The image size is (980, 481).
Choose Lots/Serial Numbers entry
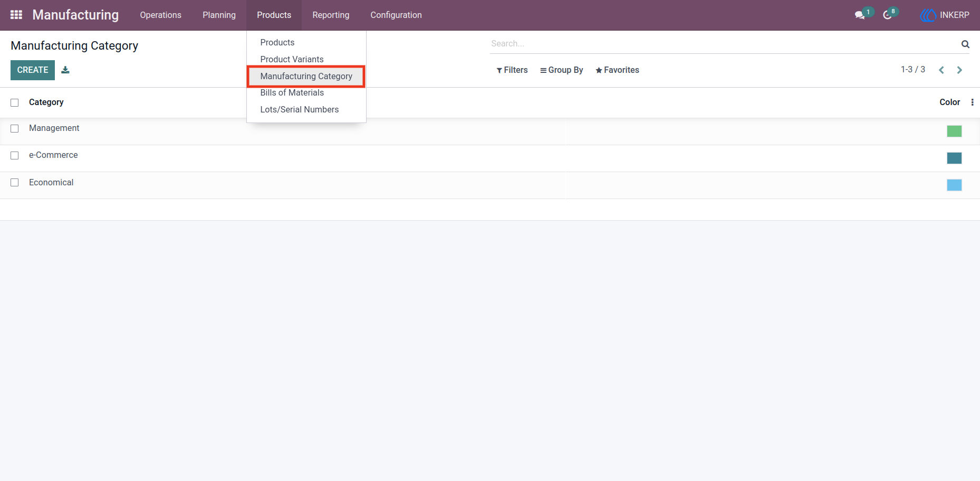pos(306,110)
